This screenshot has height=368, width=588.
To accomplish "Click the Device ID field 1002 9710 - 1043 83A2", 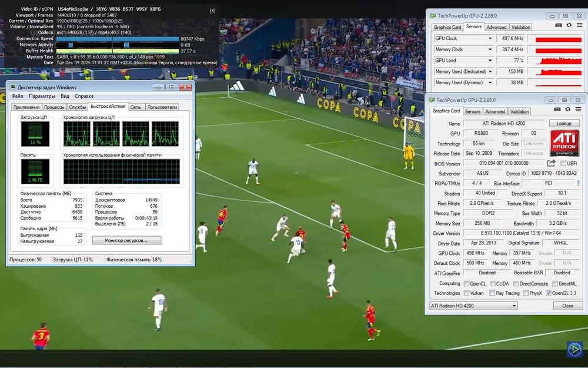I will point(554,173).
